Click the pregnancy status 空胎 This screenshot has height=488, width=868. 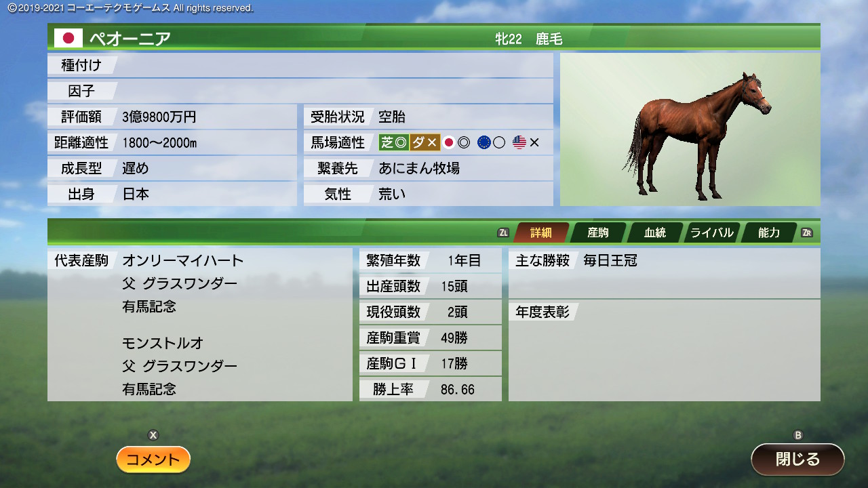(392, 117)
